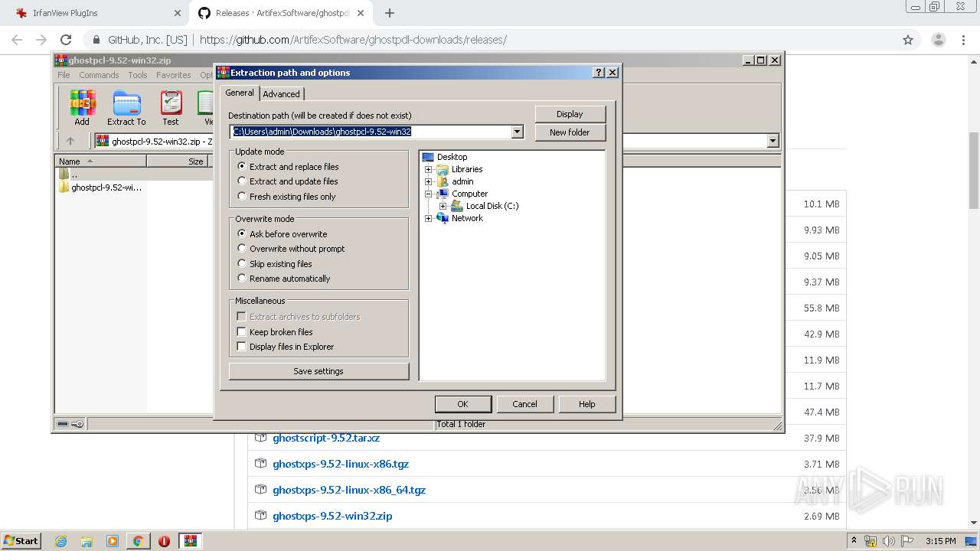Reload the GitHub releases page

pos(66,40)
